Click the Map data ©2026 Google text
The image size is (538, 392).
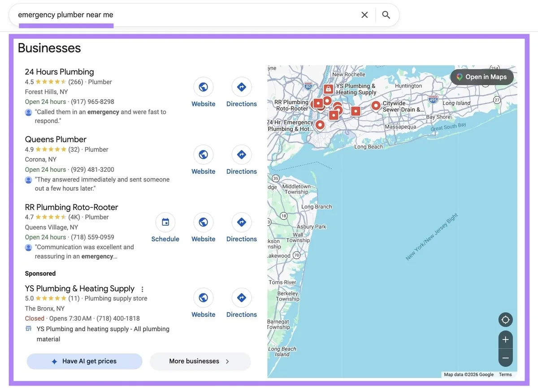469,375
